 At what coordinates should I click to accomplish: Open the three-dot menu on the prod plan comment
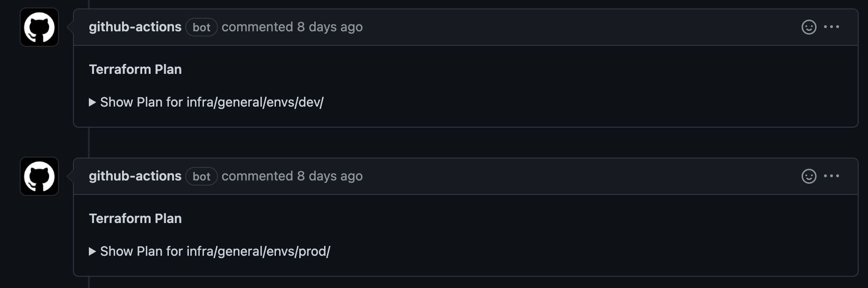click(831, 176)
